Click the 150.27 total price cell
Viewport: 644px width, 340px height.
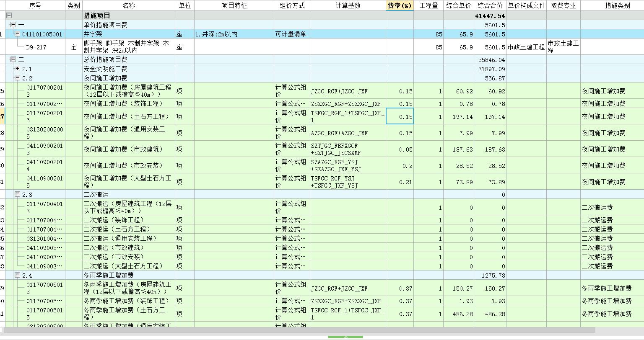pyautogui.click(x=490, y=288)
